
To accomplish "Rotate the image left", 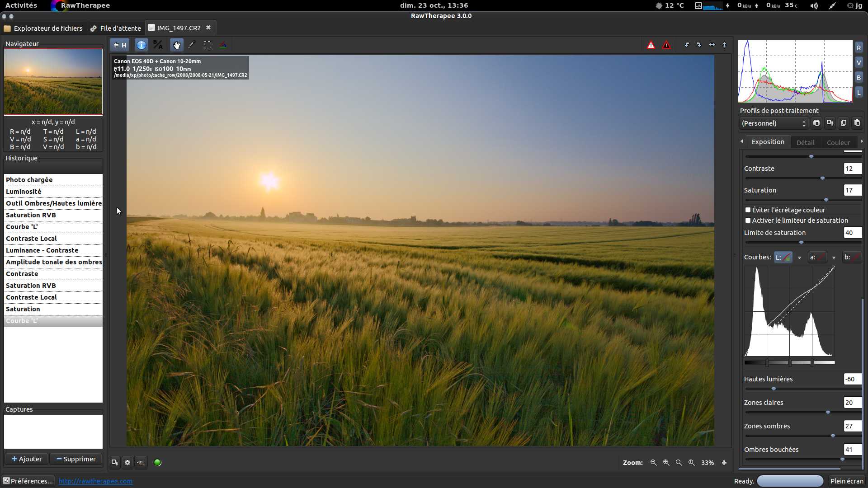I will click(x=687, y=45).
